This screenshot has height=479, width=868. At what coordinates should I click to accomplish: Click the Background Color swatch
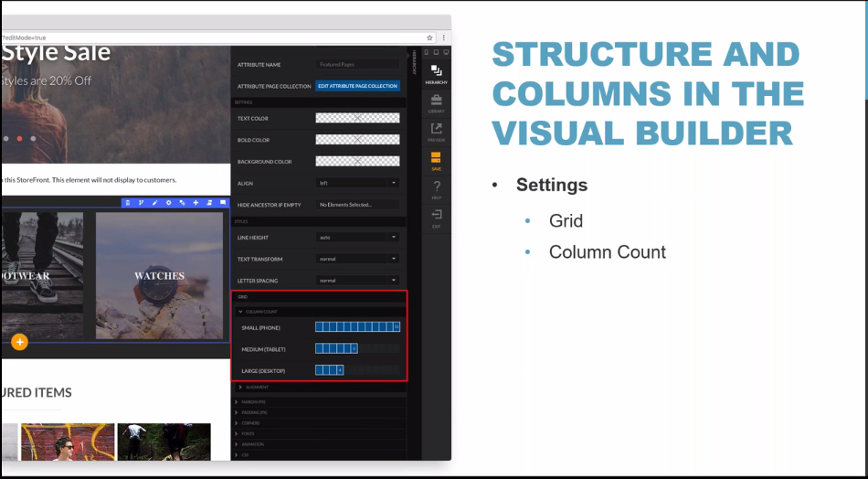pyautogui.click(x=357, y=161)
